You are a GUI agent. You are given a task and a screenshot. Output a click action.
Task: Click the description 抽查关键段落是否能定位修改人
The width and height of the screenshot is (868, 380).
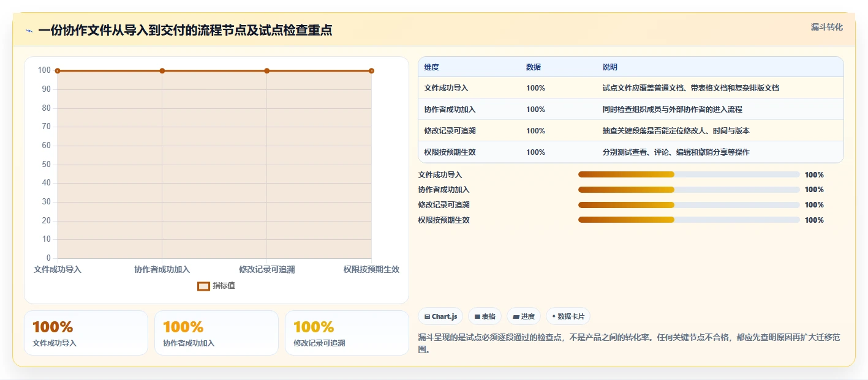(676, 131)
